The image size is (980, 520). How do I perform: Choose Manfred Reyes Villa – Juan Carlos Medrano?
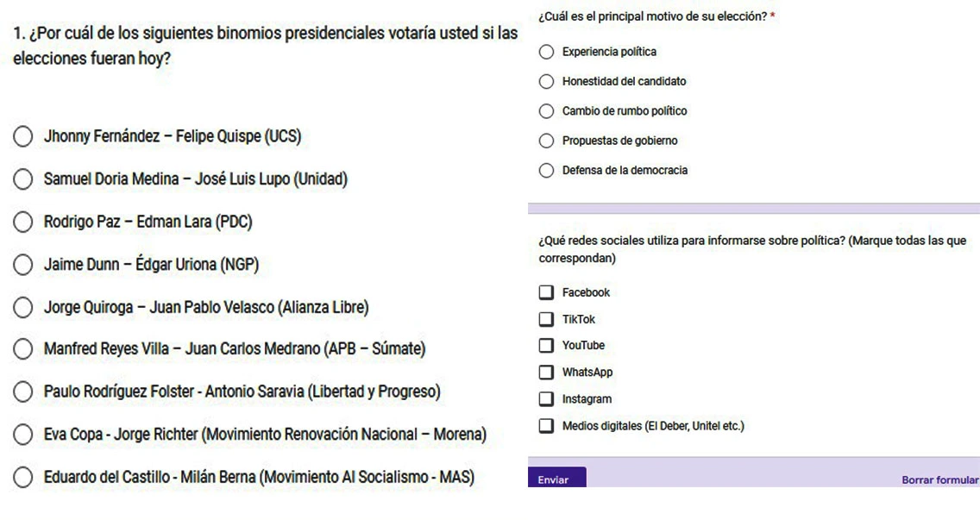click(23, 348)
